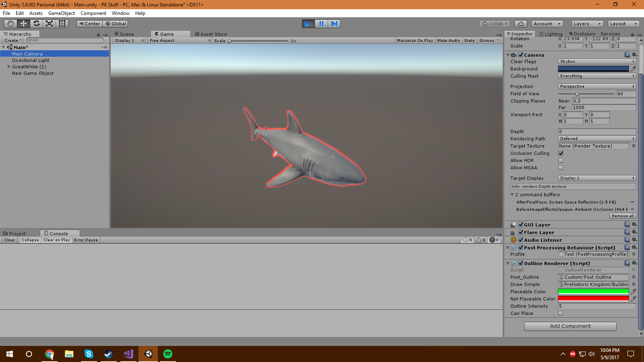Open the Camera component gear settings
This screenshot has height=362, width=644.
(x=634, y=55)
